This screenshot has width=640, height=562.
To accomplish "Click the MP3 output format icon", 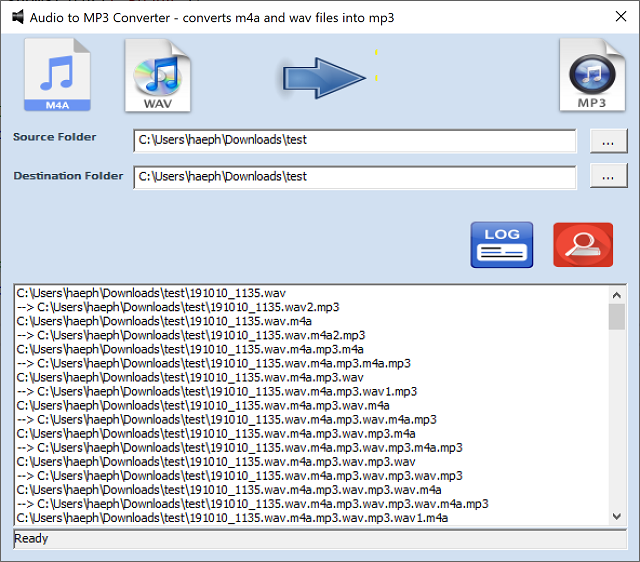I will 592,74.
